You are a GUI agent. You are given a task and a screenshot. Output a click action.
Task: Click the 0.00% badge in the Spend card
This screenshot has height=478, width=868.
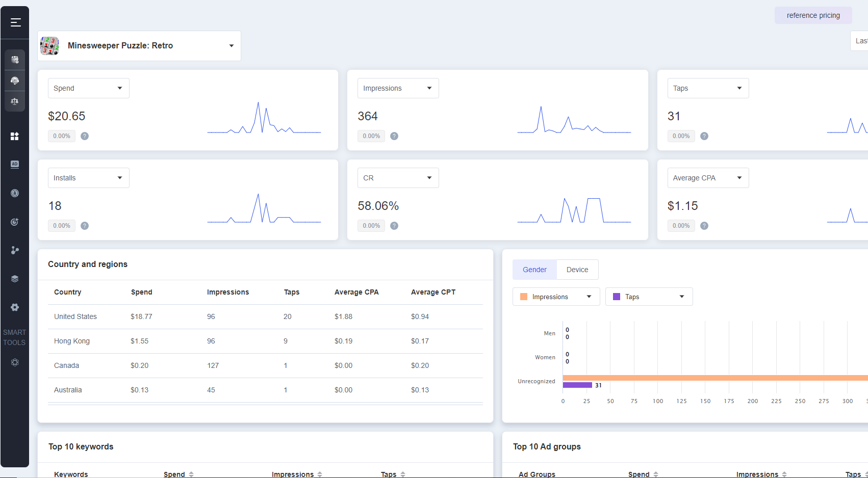(62, 136)
